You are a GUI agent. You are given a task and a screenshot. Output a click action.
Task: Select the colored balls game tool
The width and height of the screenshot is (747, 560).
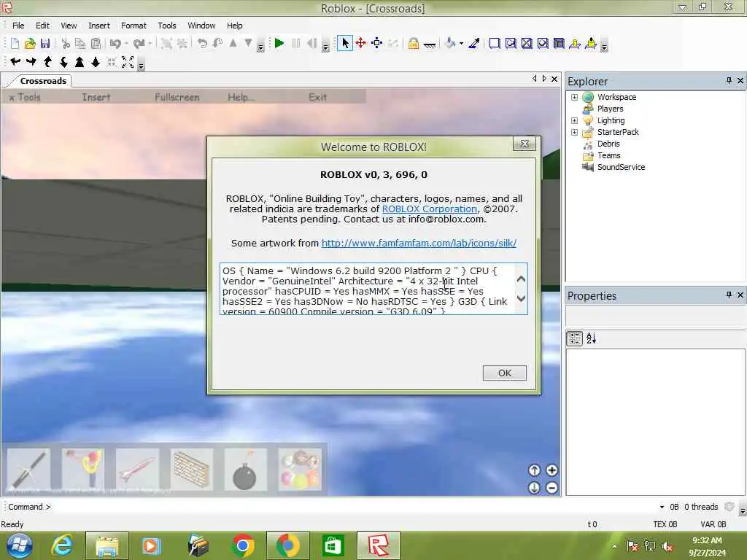pos(300,469)
